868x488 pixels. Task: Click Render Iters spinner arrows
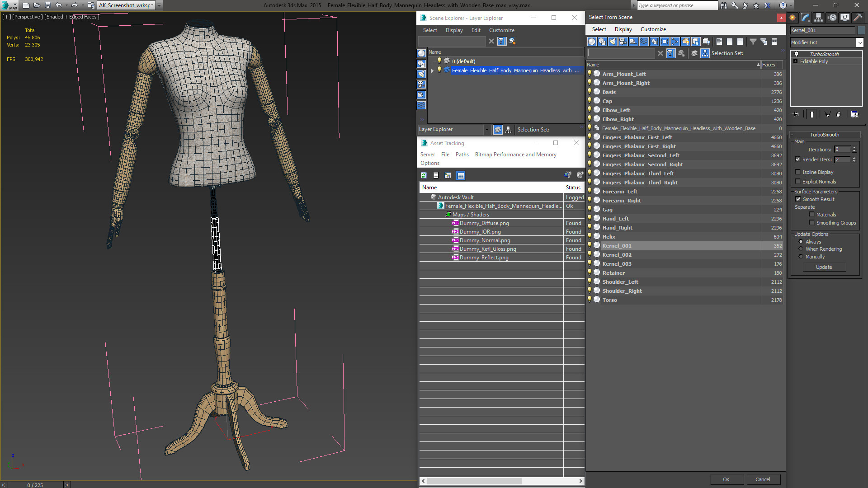(854, 160)
